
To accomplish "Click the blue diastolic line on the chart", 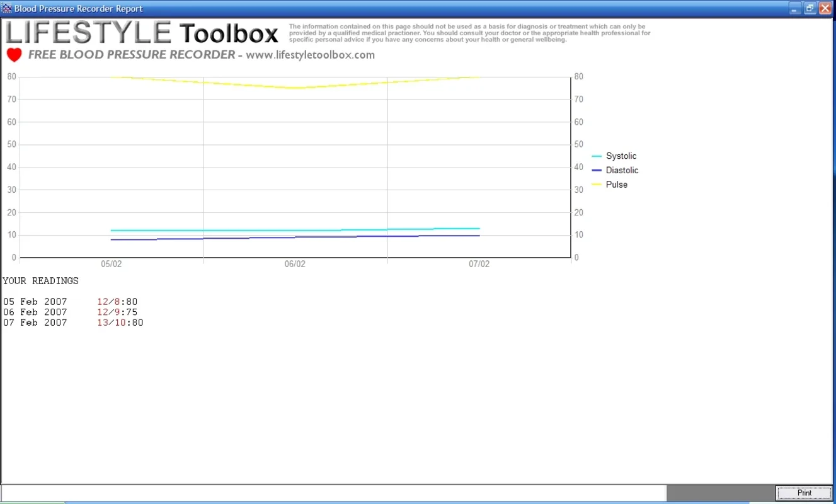I will (295, 238).
